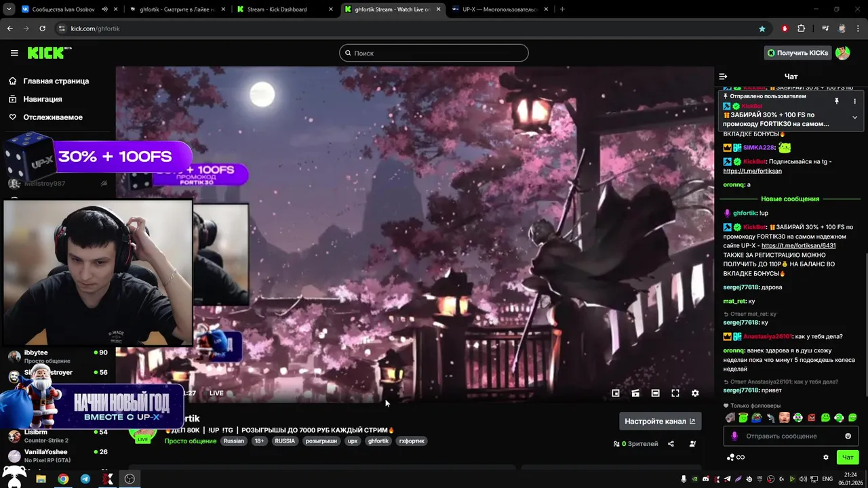Click the clip creation clapperboard icon
The height and width of the screenshot is (488, 868).
pyautogui.click(x=635, y=393)
